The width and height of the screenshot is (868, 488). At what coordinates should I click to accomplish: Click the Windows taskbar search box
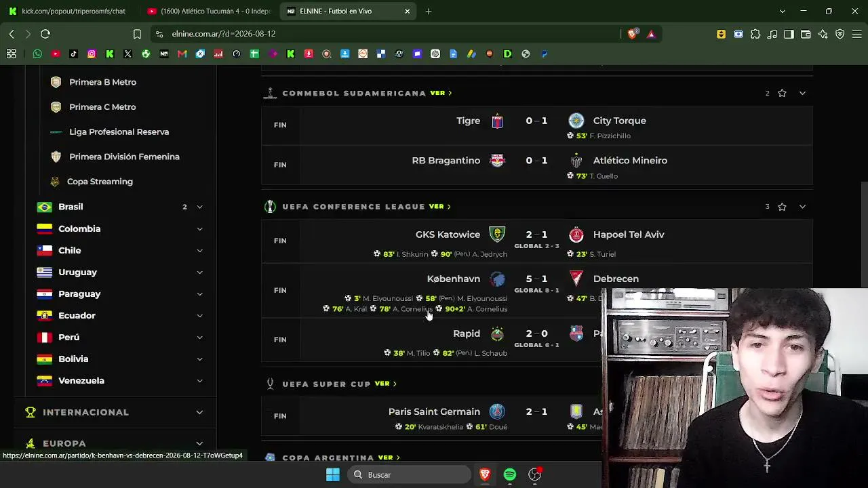tap(410, 474)
